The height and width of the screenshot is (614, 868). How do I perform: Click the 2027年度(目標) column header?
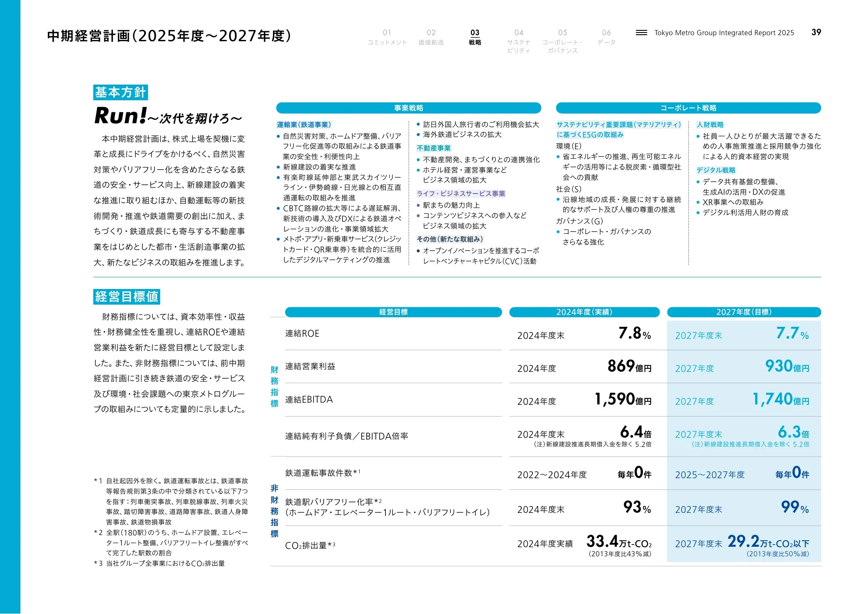pos(744,312)
